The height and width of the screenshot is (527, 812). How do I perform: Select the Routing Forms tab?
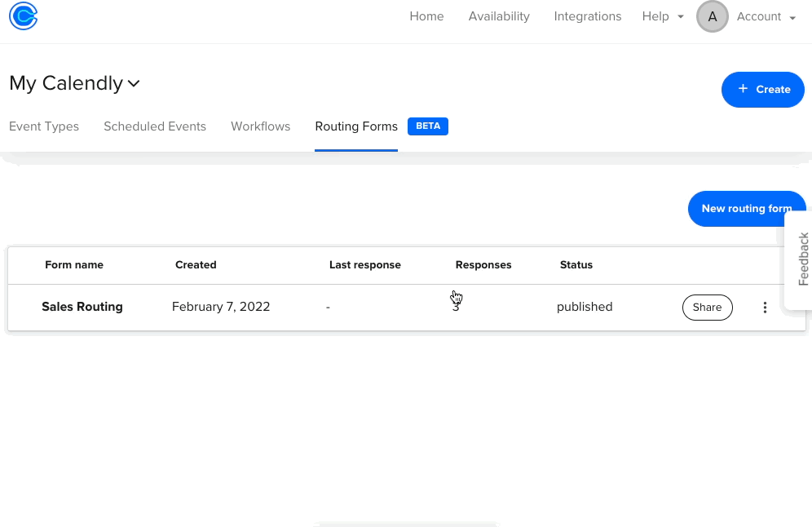point(356,126)
